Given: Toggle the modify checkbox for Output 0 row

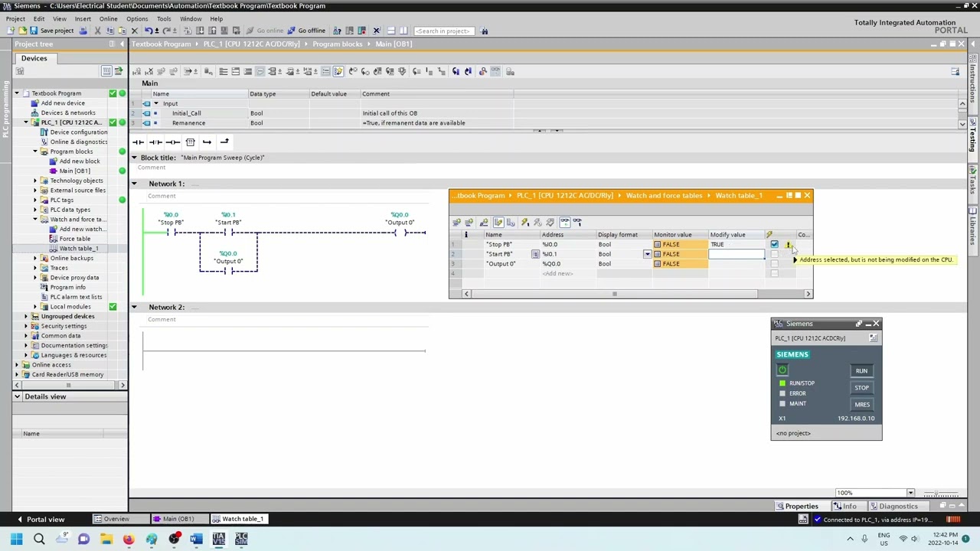Looking at the screenshot, I should (774, 264).
